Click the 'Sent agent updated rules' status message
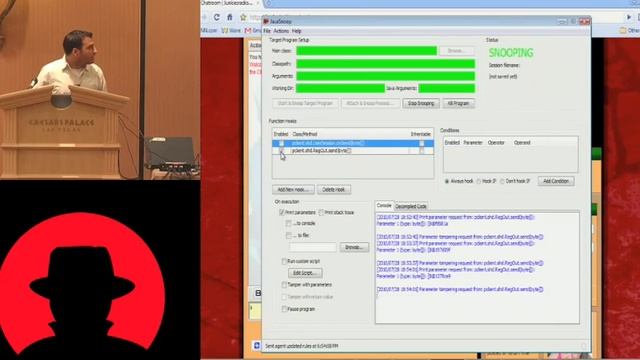 (302, 346)
